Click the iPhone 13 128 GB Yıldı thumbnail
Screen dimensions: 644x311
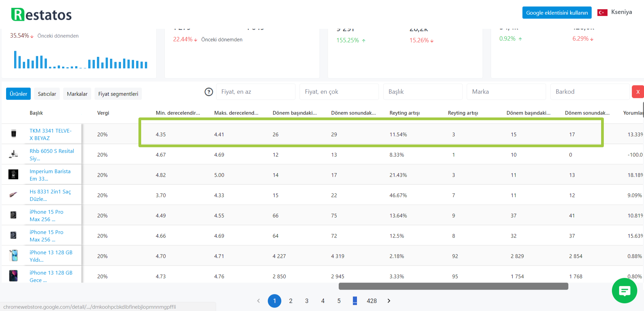pyautogui.click(x=14, y=256)
